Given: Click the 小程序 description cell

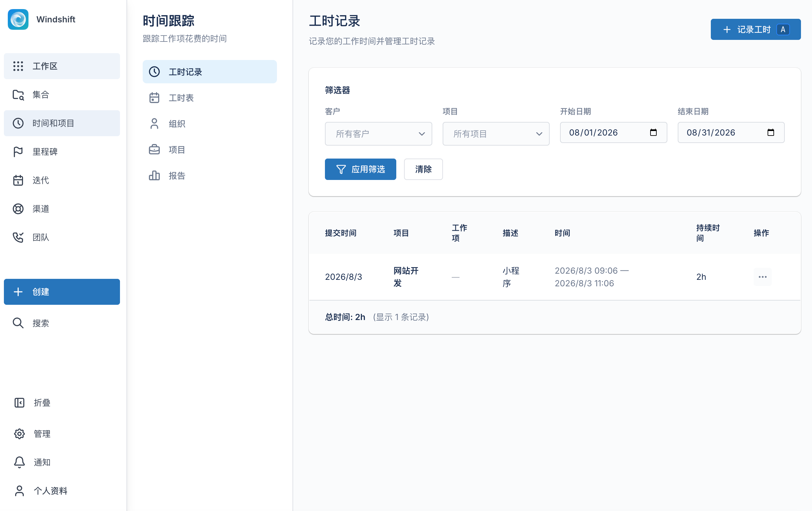Looking at the screenshot, I should point(510,277).
